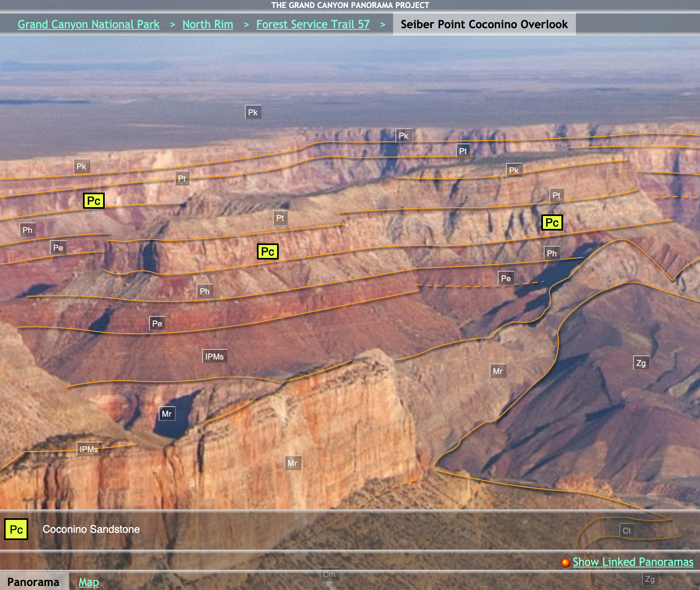Show Linked Panoramas link
700x590 pixels.
633,562
